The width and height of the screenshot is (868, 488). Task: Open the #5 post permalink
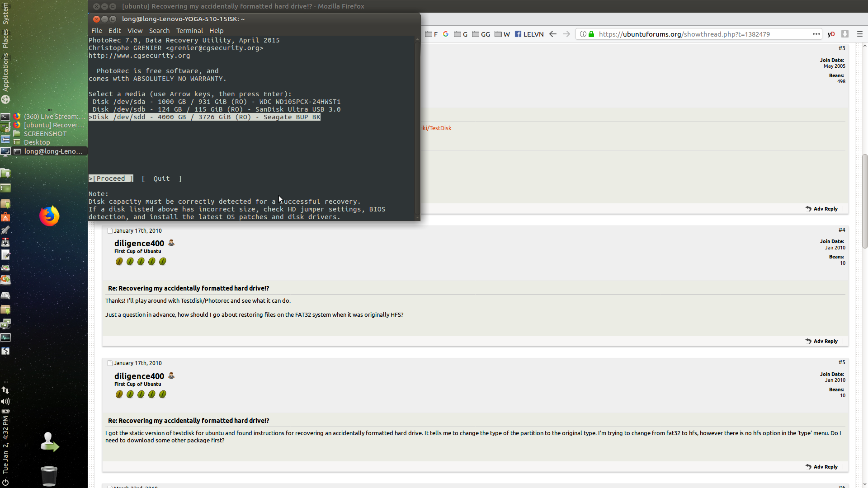pos(842,362)
